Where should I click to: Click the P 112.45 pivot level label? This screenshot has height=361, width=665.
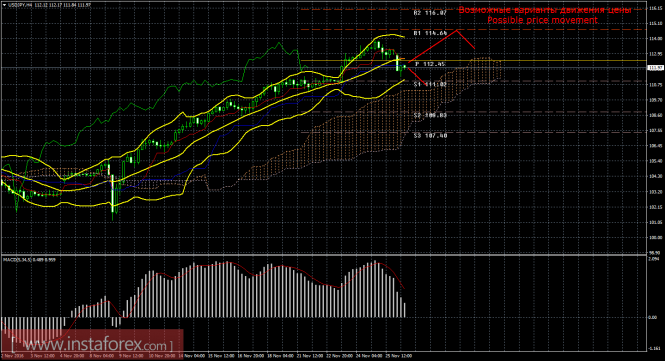click(x=430, y=64)
